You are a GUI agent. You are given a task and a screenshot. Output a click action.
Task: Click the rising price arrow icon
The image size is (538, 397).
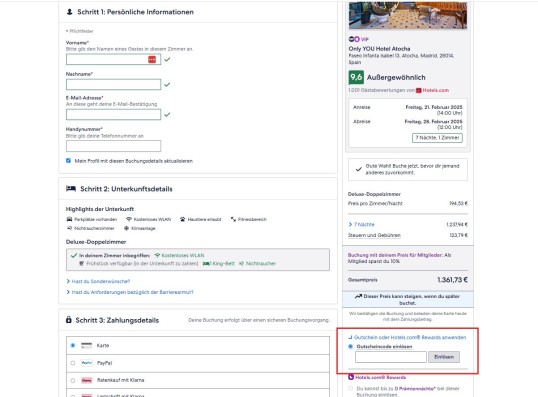coord(358,296)
